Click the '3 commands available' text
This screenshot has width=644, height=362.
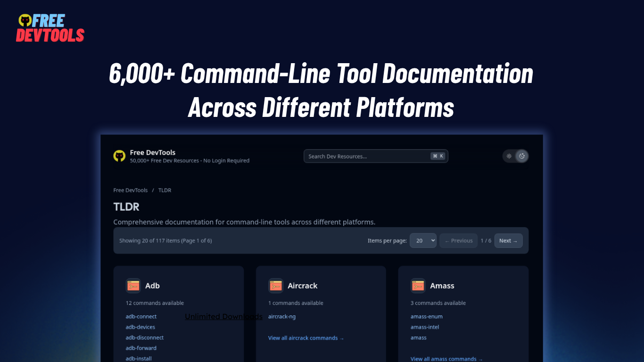pos(438,303)
